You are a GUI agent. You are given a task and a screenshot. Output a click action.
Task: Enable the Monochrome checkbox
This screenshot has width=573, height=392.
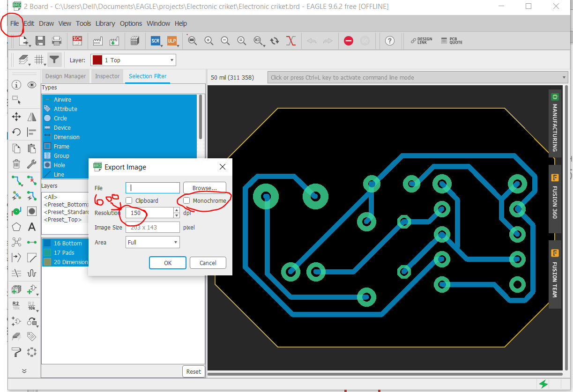[x=187, y=200]
